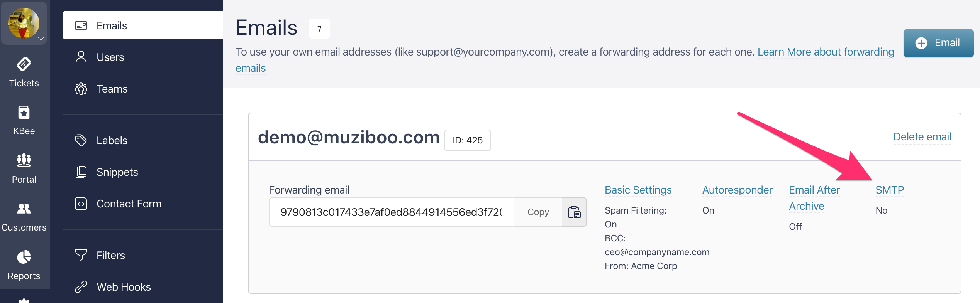The image size is (980, 303).
Task: Open the SMTP settings link
Action: click(x=890, y=190)
